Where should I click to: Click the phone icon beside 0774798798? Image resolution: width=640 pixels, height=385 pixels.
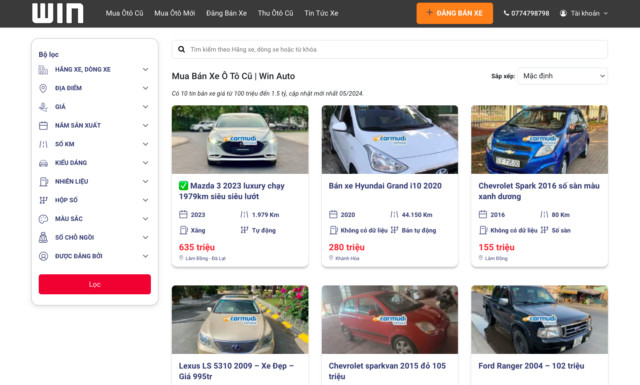tap(506, 13)
